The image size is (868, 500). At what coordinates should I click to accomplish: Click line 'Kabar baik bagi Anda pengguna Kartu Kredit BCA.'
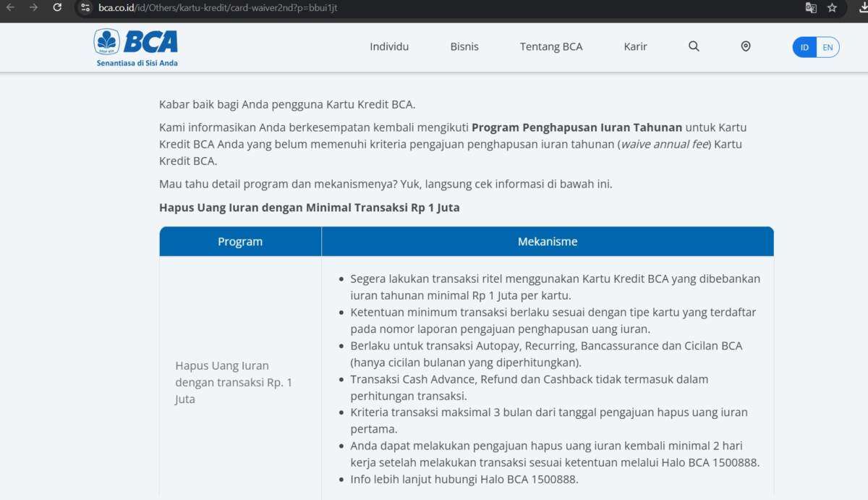pyautogui.click(x=287, y=104)
